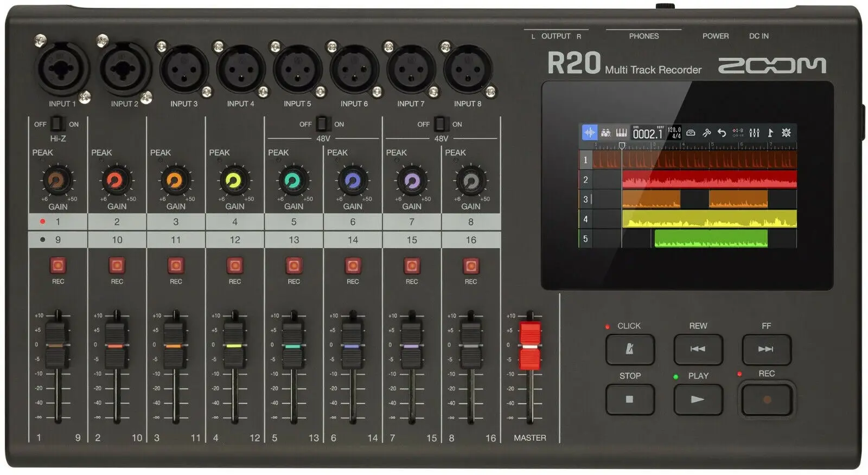Grab the channel 5/13 fader cap
Image resolution: width=868 pixels, height=475 pixels.
click(x=292, y=345)
